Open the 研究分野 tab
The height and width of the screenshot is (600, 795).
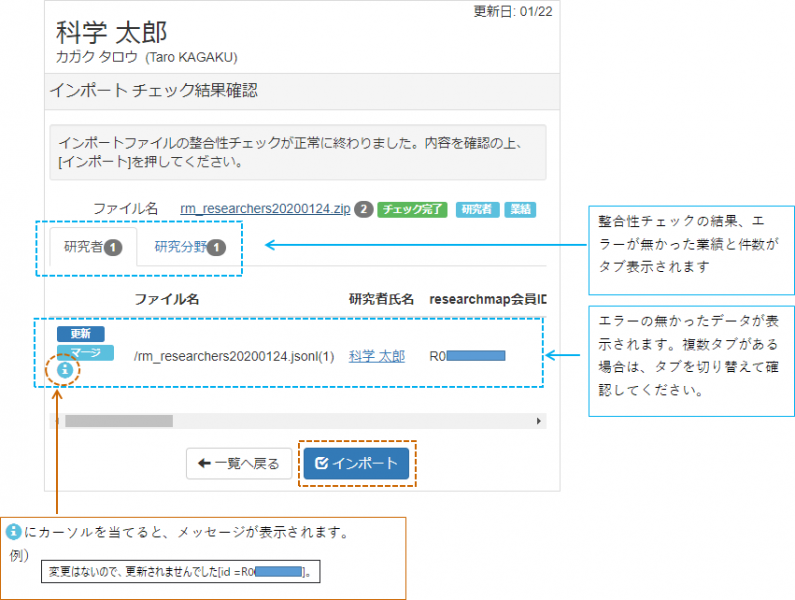click(x=190, y=248)
